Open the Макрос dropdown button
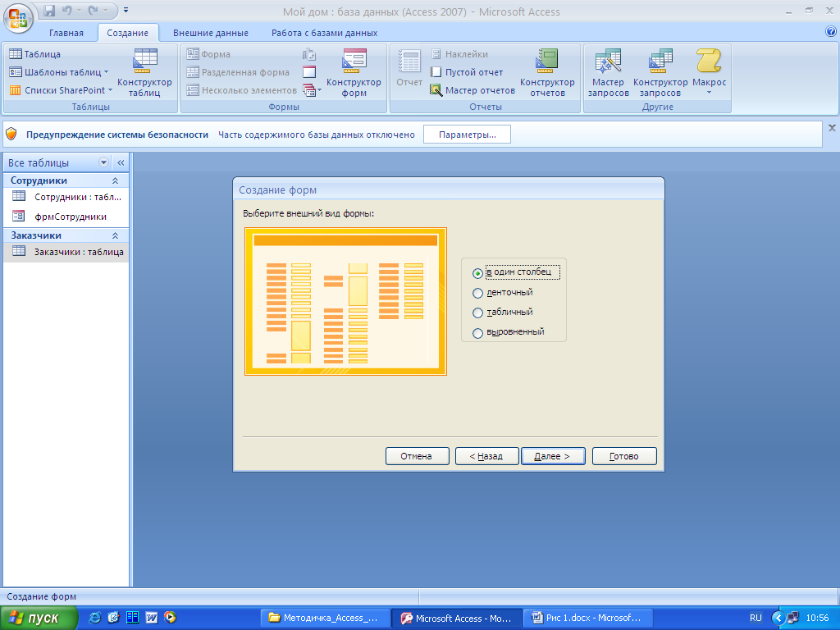Screen dimensions: 840x630 coord(709,72)
